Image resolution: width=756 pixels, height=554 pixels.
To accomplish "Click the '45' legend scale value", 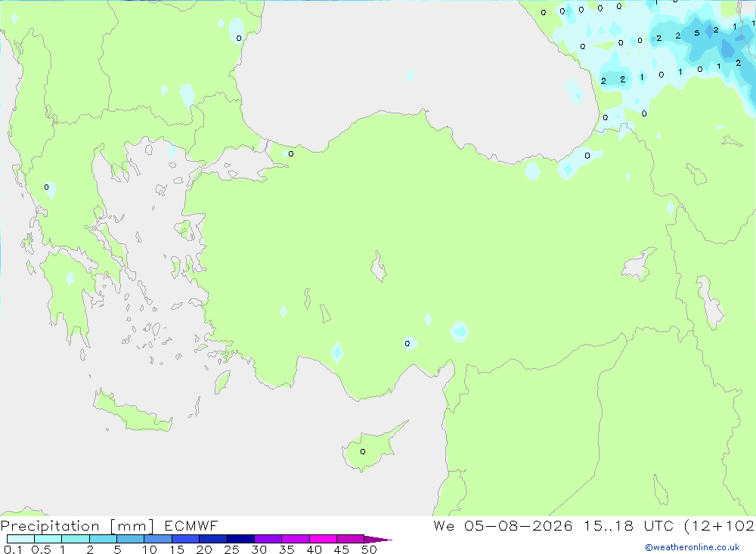I will (x=342, y=549).
